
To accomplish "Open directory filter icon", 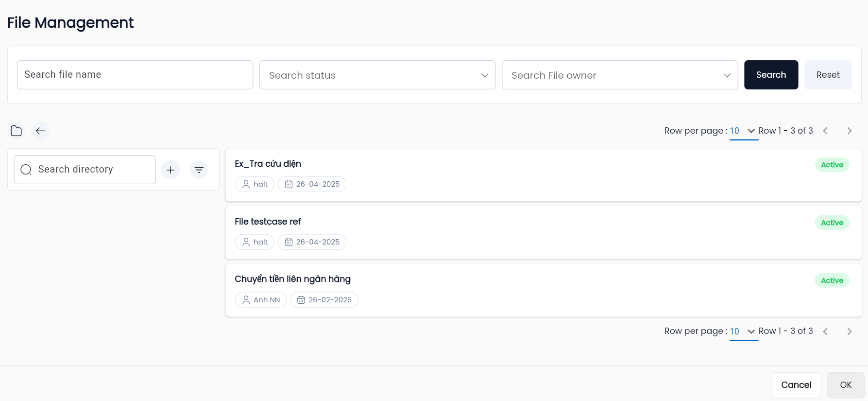I will click(199, 170).
